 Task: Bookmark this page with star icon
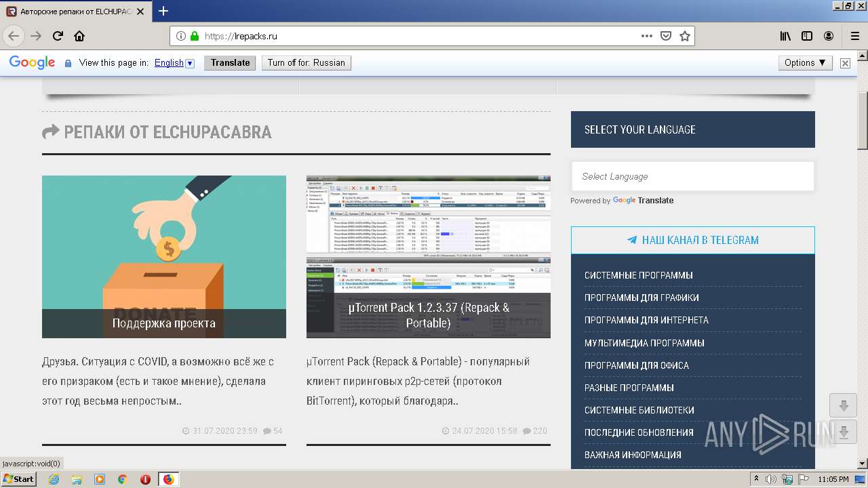pyautogui.click(x=685, y=36)
